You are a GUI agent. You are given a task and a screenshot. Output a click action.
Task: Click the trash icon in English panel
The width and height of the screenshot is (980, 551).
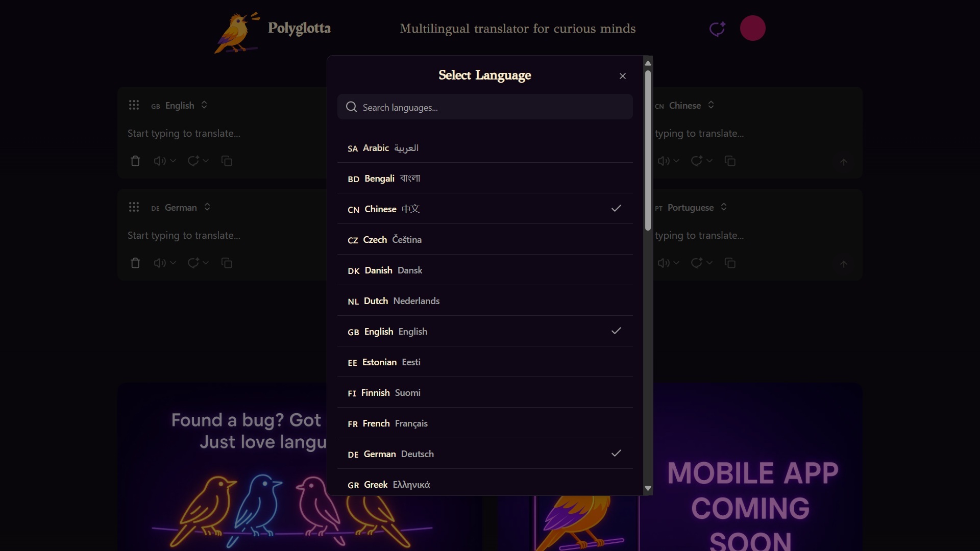tap(135, 161)
